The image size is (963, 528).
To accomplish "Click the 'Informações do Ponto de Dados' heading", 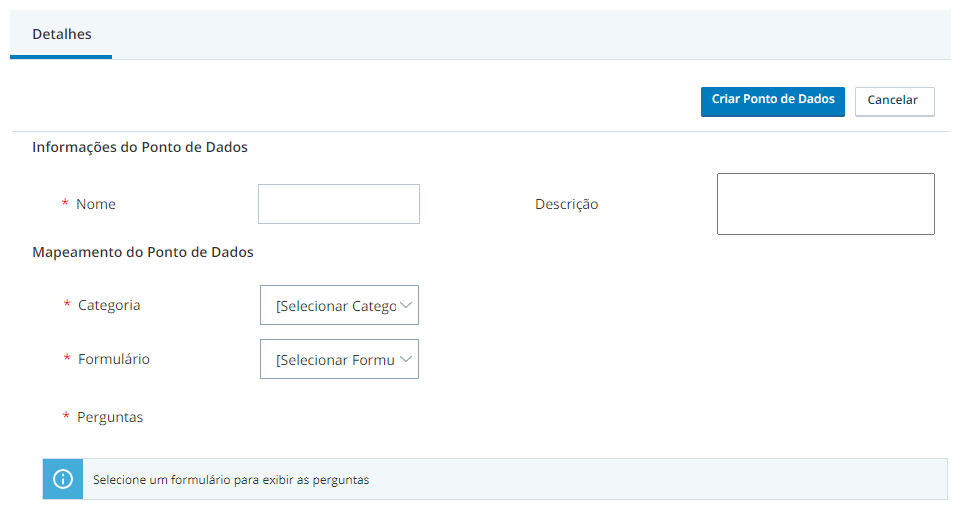I will point(140,147).
